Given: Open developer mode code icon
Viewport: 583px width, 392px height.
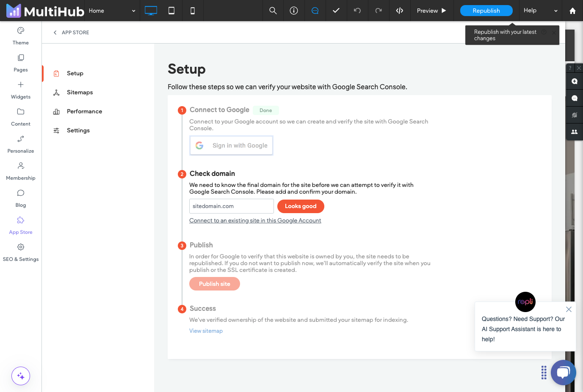Looking at the screenshot, I should click(400, 11).
